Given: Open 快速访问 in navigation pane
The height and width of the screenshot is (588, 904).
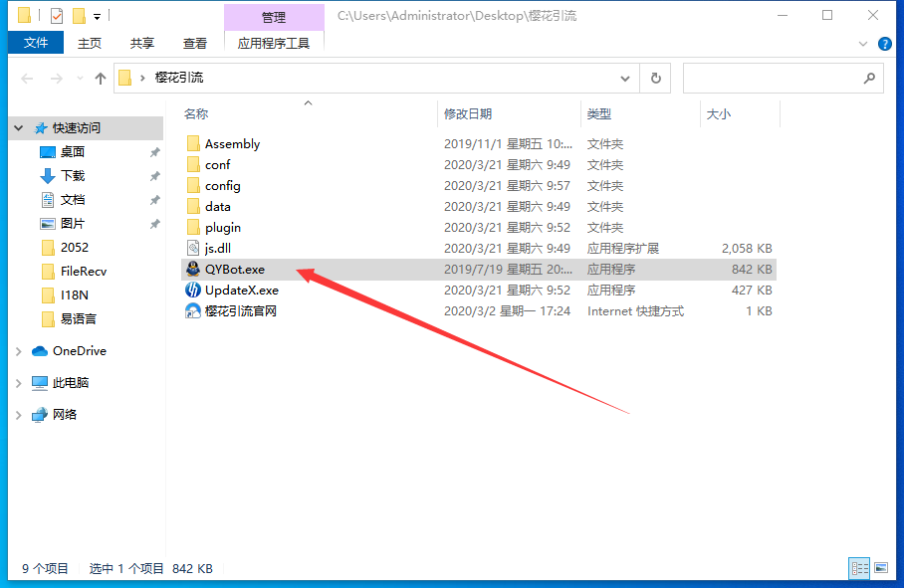Looking at the screenshot, I should point(76,128).
